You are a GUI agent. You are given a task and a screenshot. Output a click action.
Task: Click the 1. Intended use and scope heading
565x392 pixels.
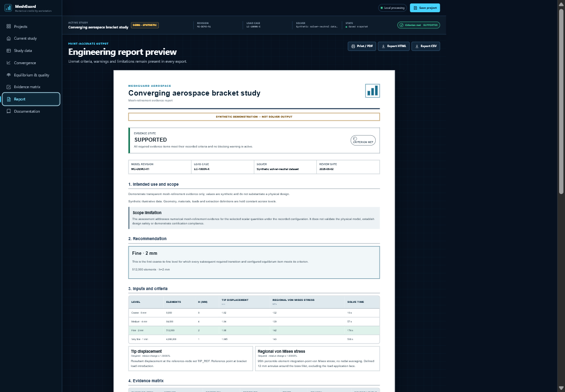click(154, 184)
